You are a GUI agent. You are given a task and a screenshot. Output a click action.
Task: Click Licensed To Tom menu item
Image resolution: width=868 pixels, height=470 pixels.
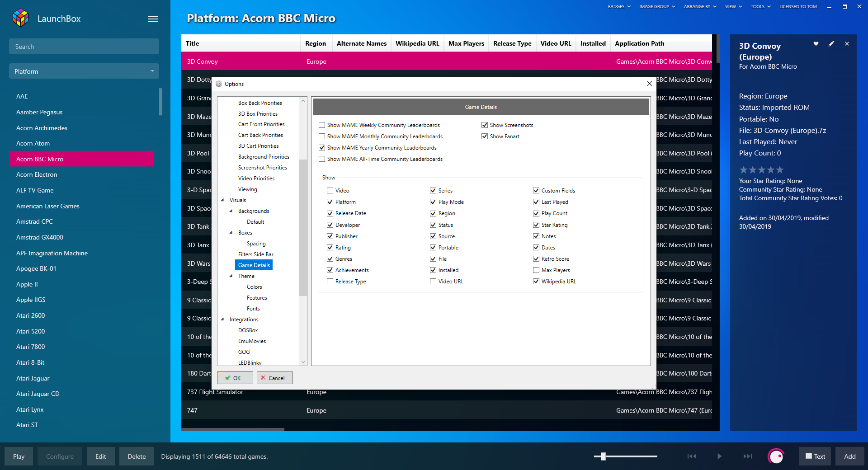pos(798,6)
